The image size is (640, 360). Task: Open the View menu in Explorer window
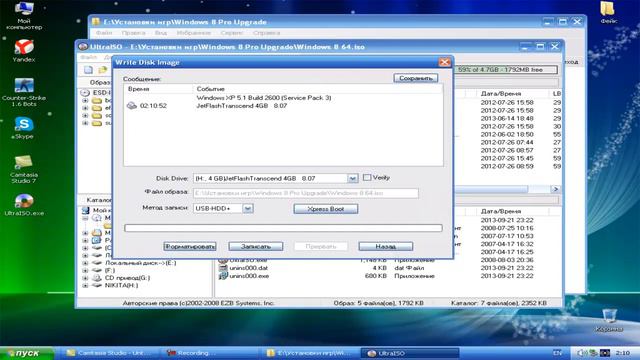click(161, 33)
